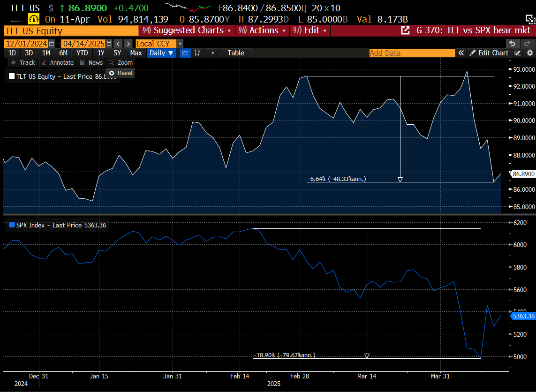Viewport: 536px width, 392px height.
Task: Open the Actions dropdown menu
Action: coord(262,30)
